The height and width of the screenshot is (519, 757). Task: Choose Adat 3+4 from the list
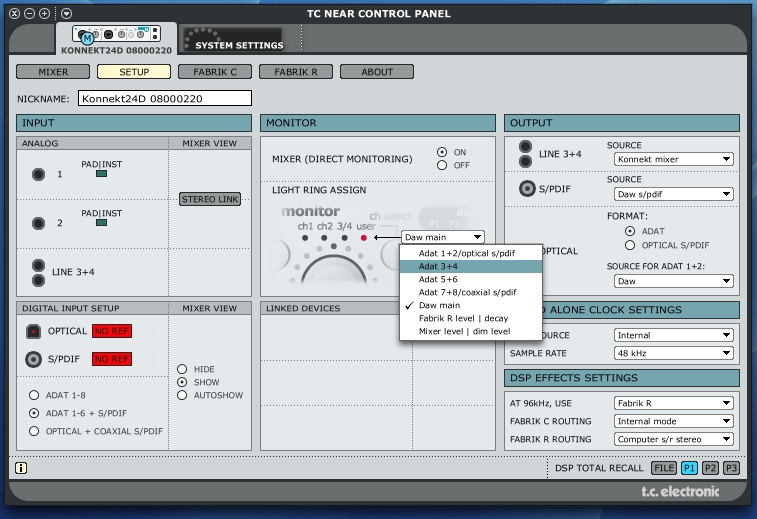[x=471, y=266]
